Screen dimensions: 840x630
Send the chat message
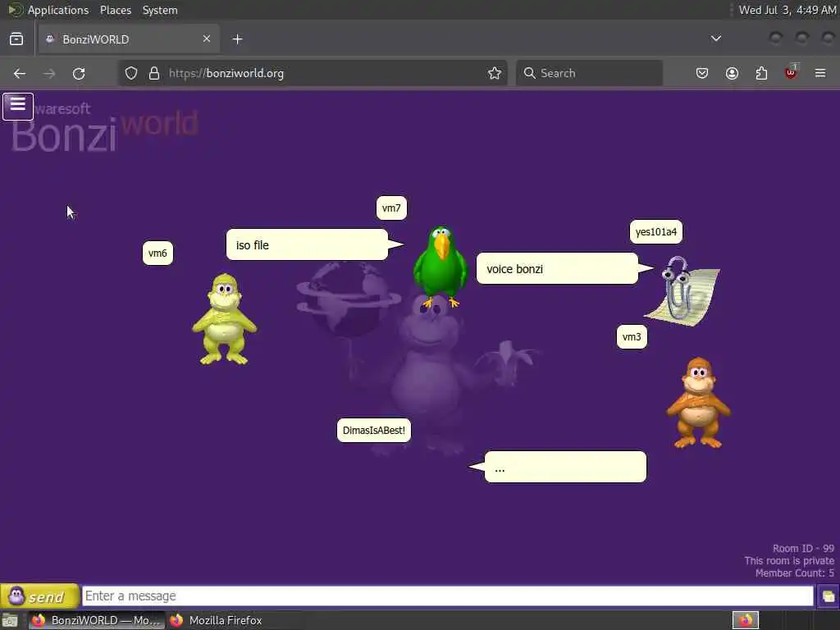[39, 596]
